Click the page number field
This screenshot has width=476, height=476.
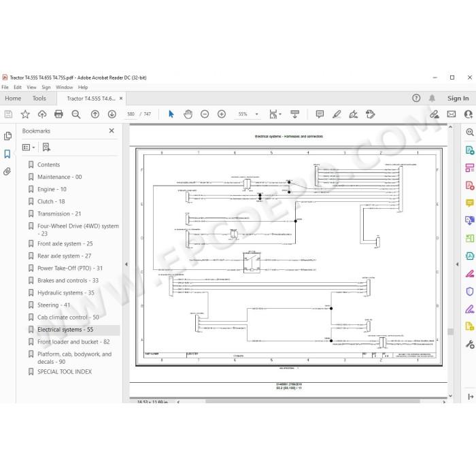(x=131, y=114)
